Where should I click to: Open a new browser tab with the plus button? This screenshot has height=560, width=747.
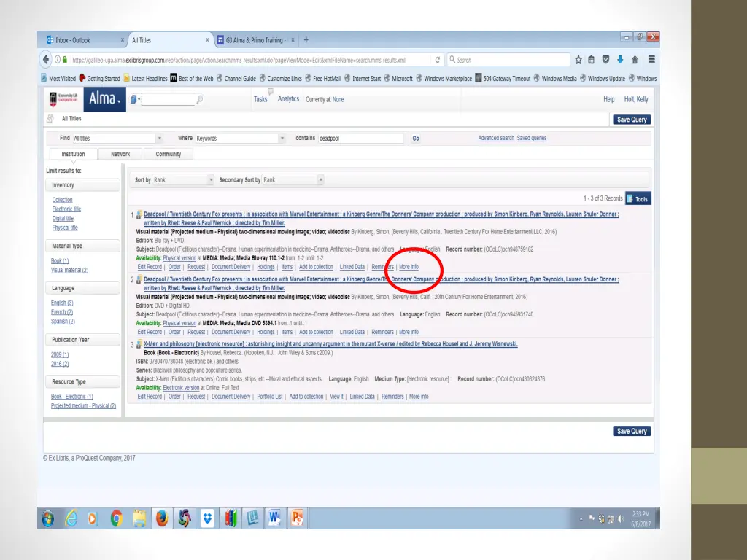tap(306, 40)
